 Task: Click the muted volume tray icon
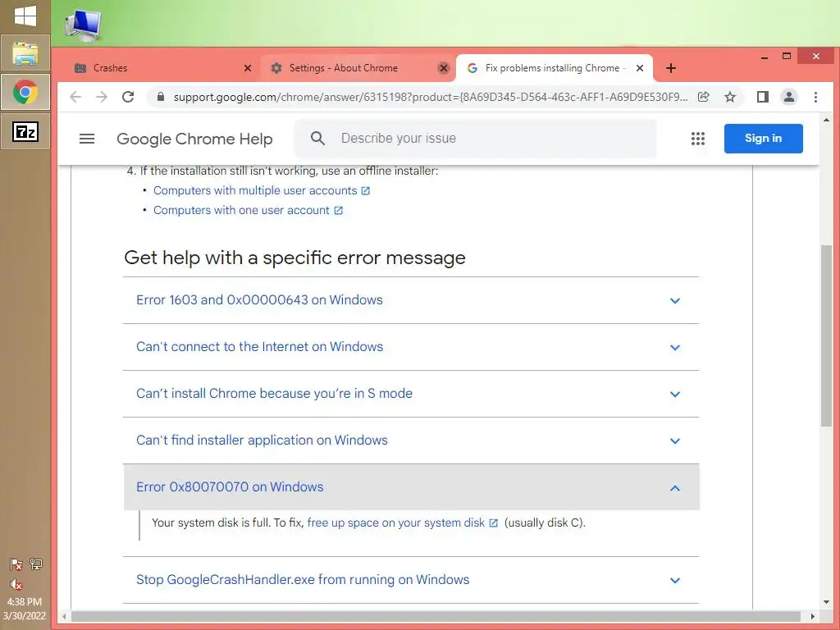pyautogui.click(x=16, y=584)
